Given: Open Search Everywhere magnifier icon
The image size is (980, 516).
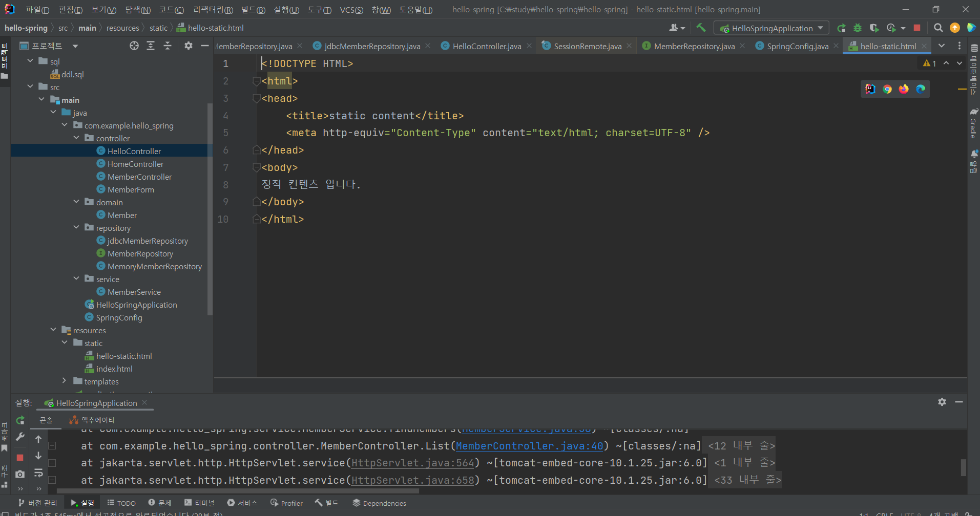Looking at the screenshot, I should (x=938, y=28).
